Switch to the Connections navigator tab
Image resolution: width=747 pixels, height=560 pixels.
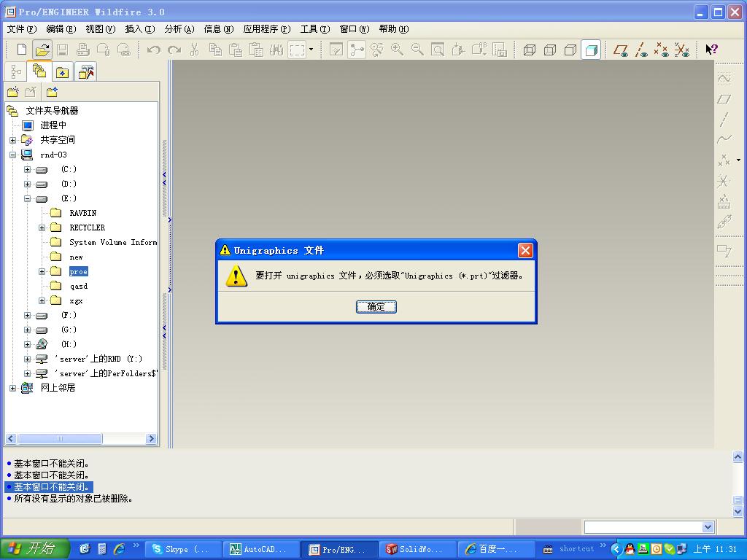pos(86,72)
